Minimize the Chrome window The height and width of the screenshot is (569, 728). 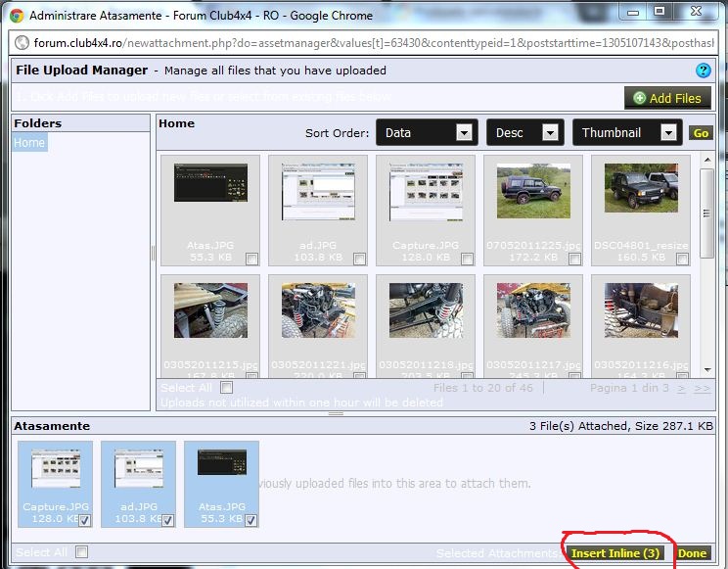633,12
